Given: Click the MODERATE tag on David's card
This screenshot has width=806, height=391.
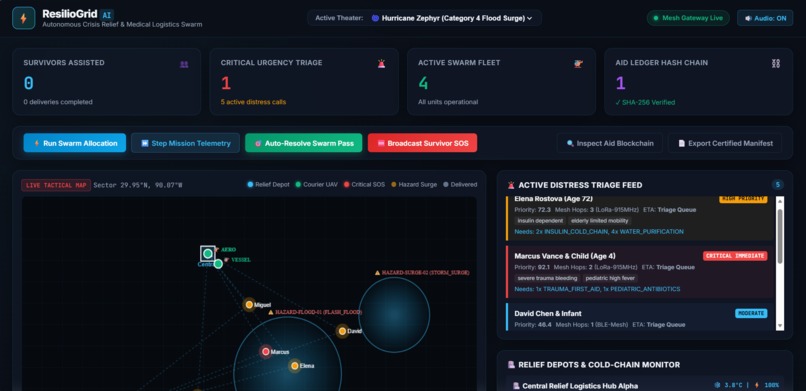Looking at the screenshot, I should (751, 313).
